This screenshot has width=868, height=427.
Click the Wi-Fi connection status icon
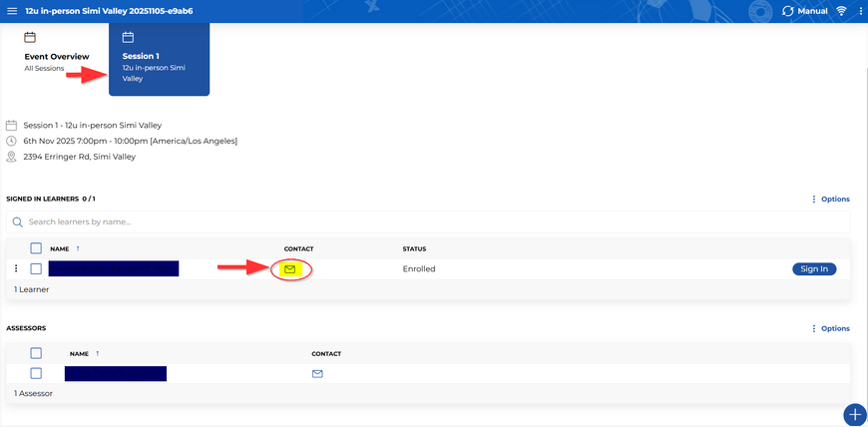pyautogui.click(x=841, y=11)
